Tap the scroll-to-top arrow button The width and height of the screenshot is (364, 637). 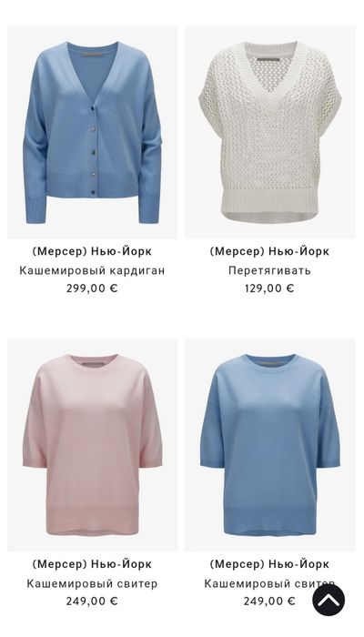329,600
